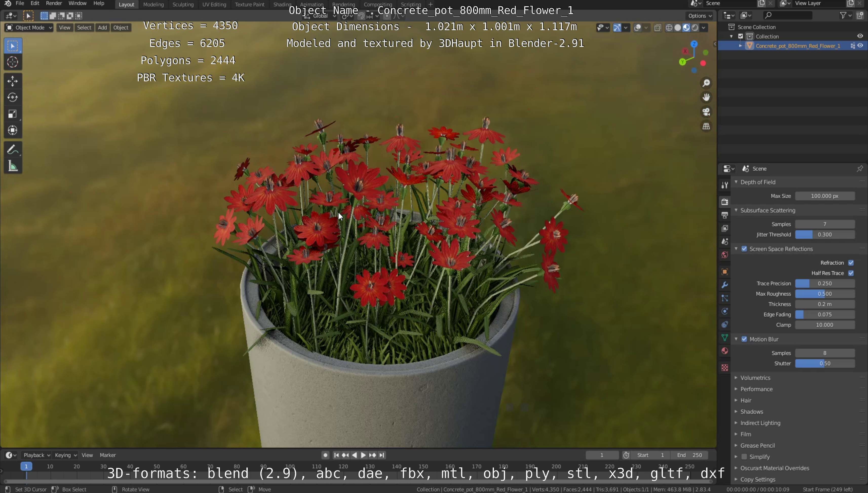Switch to the UV Editing workspace tab
The width and height of the screenshot is (868, 493).
click(214, 4)
